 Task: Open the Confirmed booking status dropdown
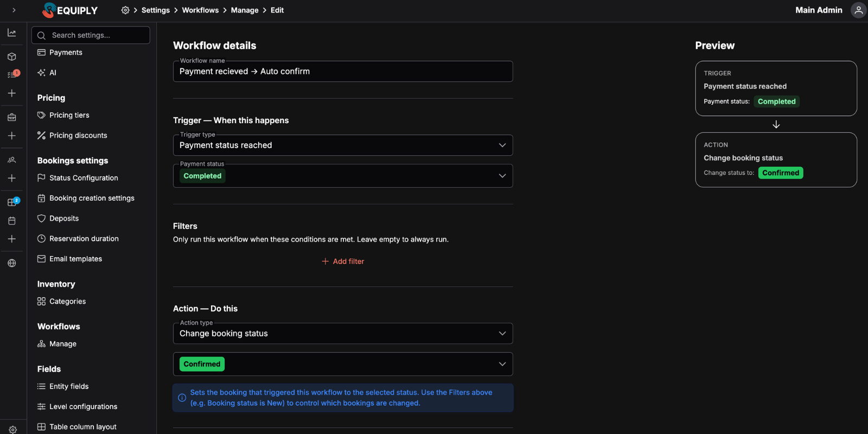pyautogui.click(x=343, y=364)
